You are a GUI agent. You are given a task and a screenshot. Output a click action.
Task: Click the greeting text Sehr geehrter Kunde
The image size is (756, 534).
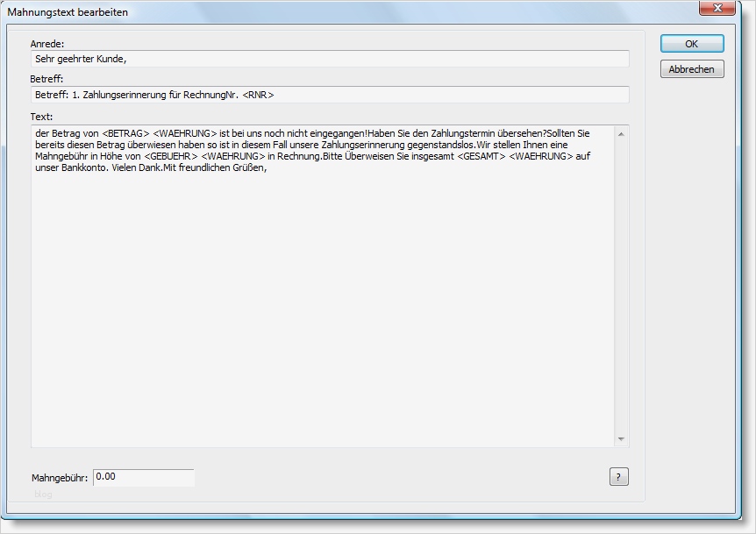point(83,59)
